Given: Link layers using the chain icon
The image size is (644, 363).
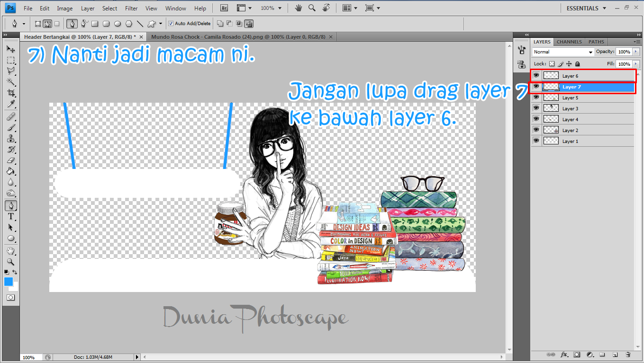Looking at the screenshot, I should [551, 354].
